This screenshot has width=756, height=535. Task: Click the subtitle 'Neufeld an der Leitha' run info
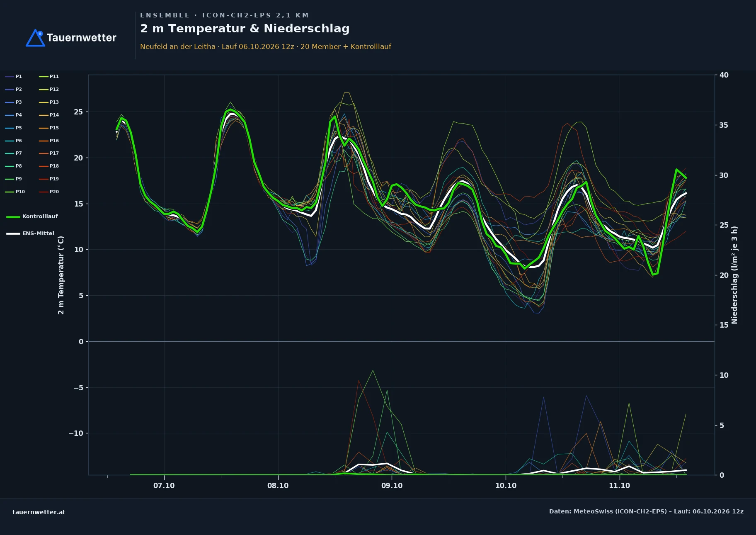(266, 46)
